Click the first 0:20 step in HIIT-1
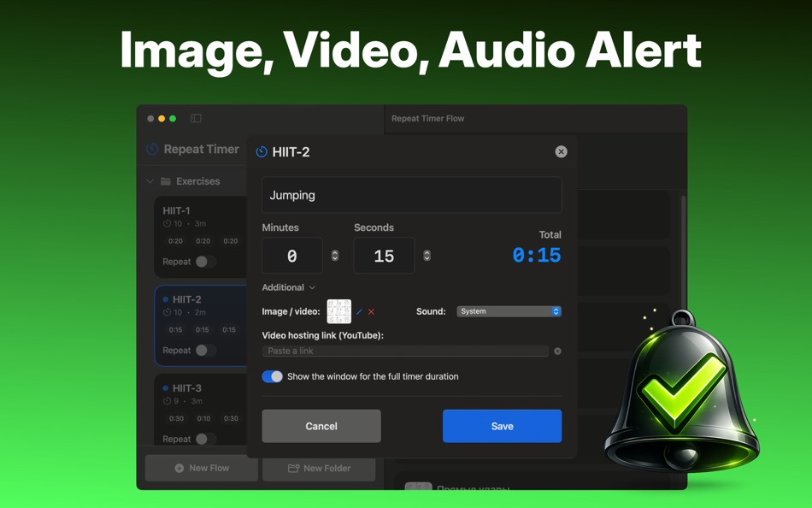Viewport: 812px width, 508px height. pos(175,241)
